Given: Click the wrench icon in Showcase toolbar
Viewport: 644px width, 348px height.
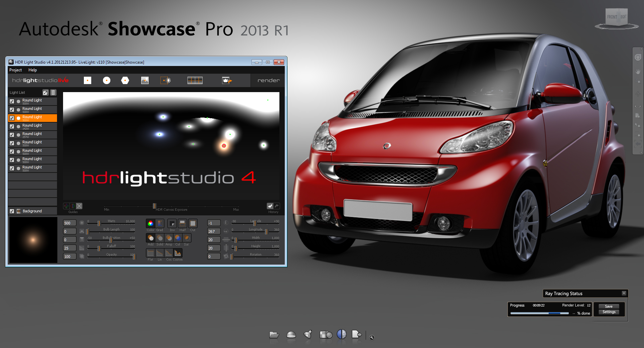Looking at the screenshot, I should pos(372,338).
